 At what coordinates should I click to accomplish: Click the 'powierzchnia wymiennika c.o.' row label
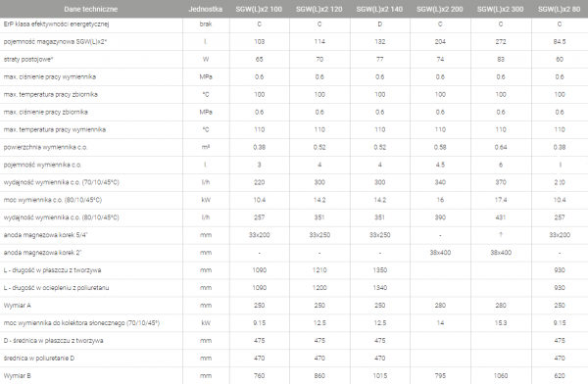(x=45, y=147)
